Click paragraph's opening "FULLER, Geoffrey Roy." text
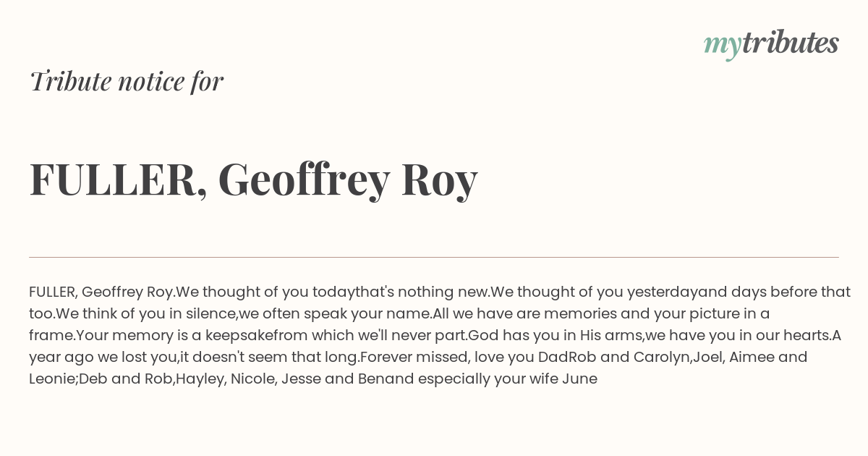Image resolution: width=868 pixels, height=456 pixels. pos(102,292)
